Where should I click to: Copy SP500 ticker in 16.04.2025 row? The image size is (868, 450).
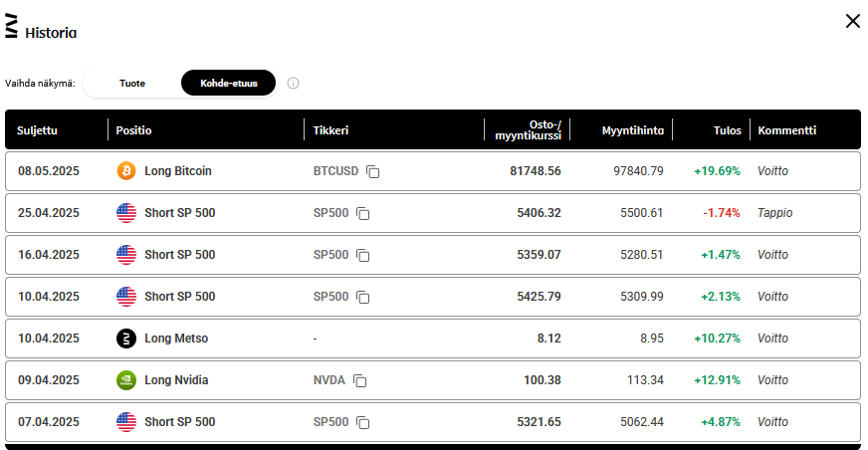point(363,255)
